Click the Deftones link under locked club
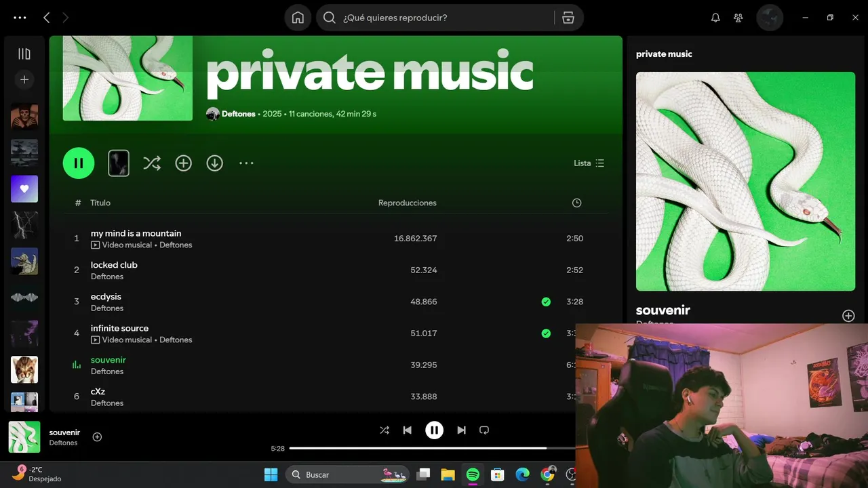This screenshot has height=488, width=868. tap(107, 277)
